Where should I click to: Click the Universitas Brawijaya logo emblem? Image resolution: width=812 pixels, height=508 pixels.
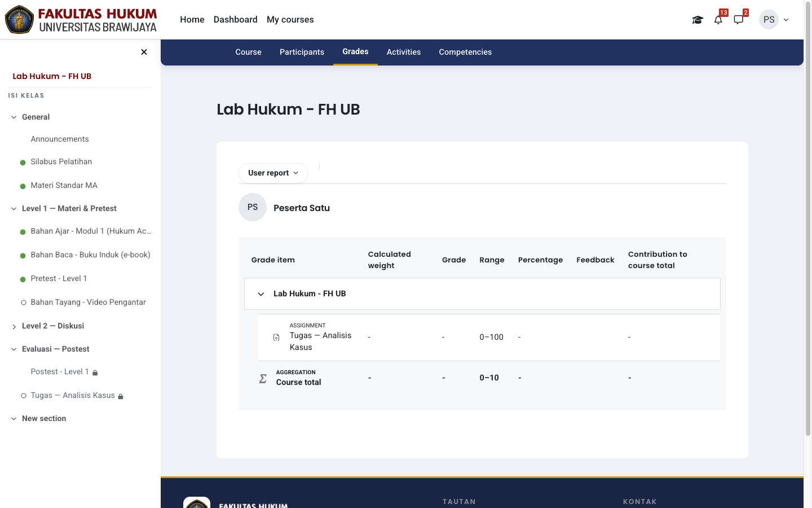(19, 20)
